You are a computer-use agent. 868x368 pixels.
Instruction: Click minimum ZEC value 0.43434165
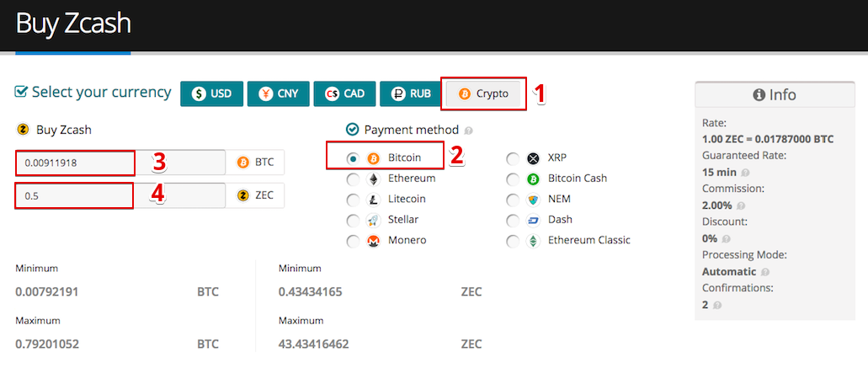point(311,291)
